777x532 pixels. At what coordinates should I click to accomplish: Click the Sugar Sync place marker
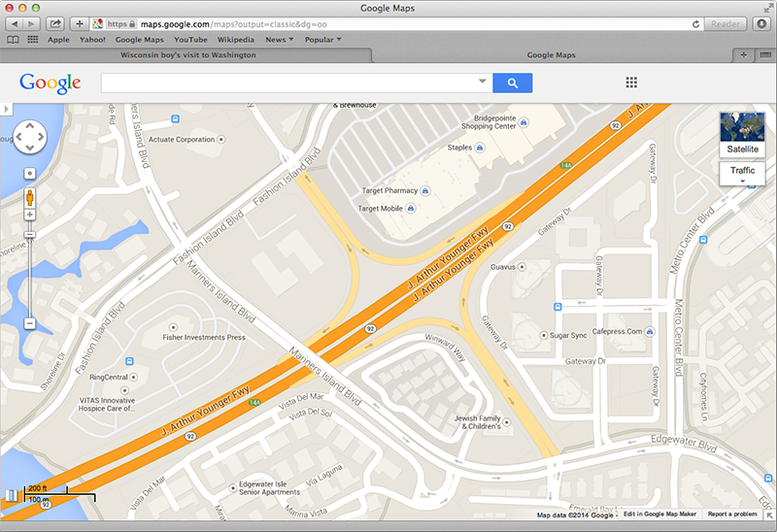click(543, 335)
